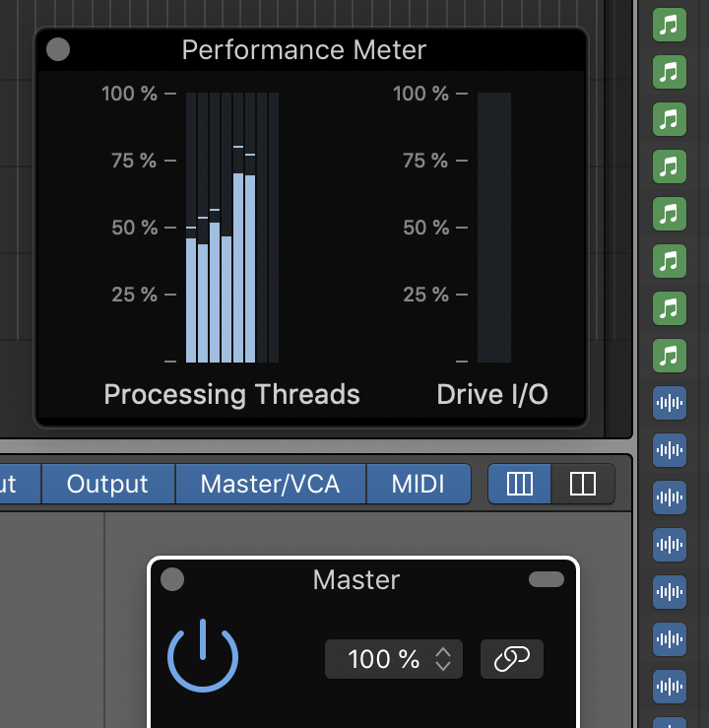Click the first blue audio waveform track icon
This screenshot has height=728, width=709.
click(x=670, y=402)
